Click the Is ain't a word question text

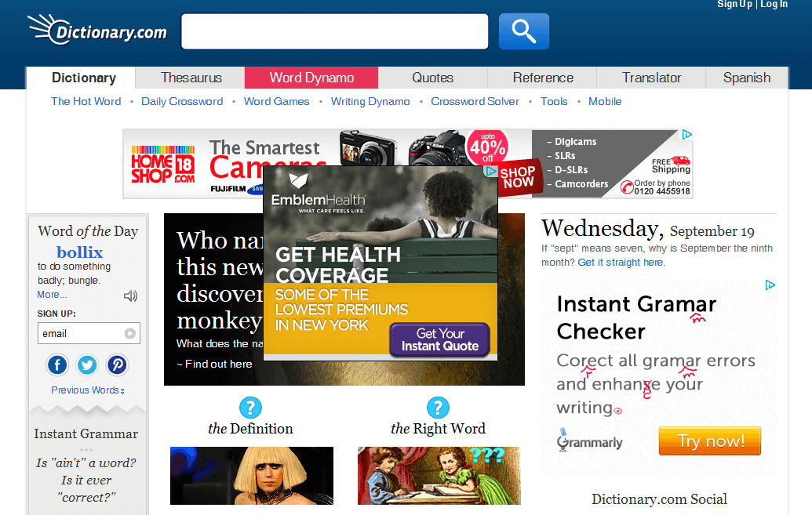coord(86,481)
